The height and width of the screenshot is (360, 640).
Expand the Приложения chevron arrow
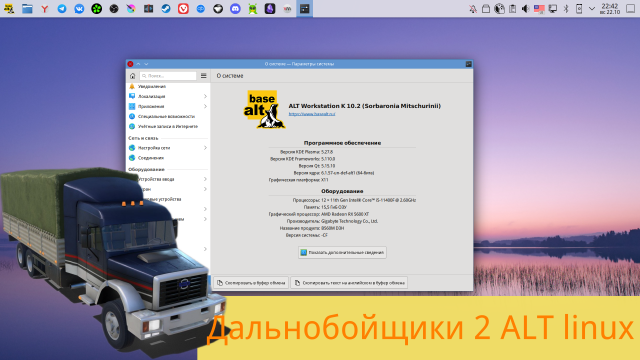click(205, 107)
